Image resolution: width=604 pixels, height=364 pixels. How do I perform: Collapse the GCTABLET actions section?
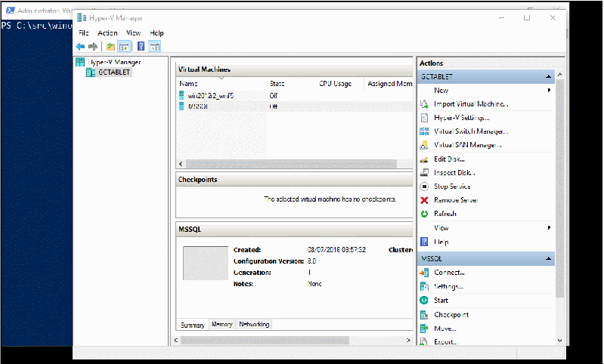point(548,77)
